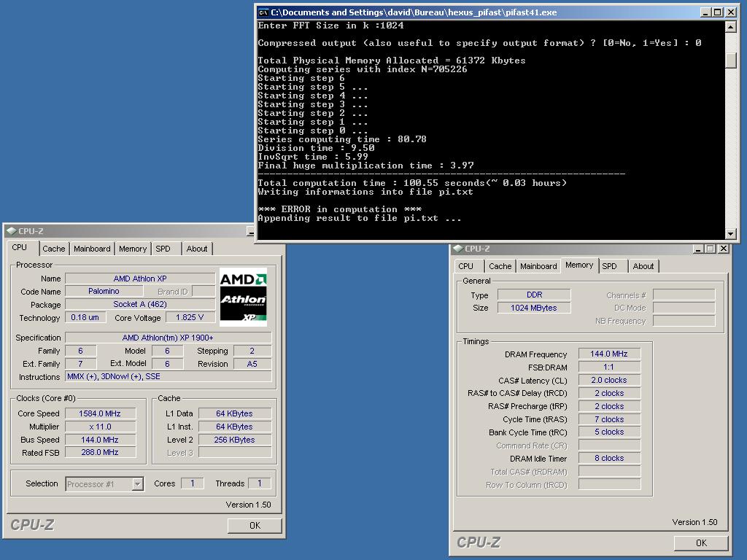
Task: Click the Code Name value Palomino
Action: [x=104, y=291]
